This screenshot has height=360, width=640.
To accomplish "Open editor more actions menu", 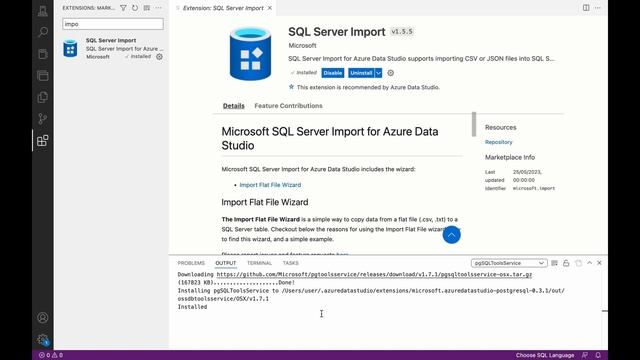I will tap(598, 8).
